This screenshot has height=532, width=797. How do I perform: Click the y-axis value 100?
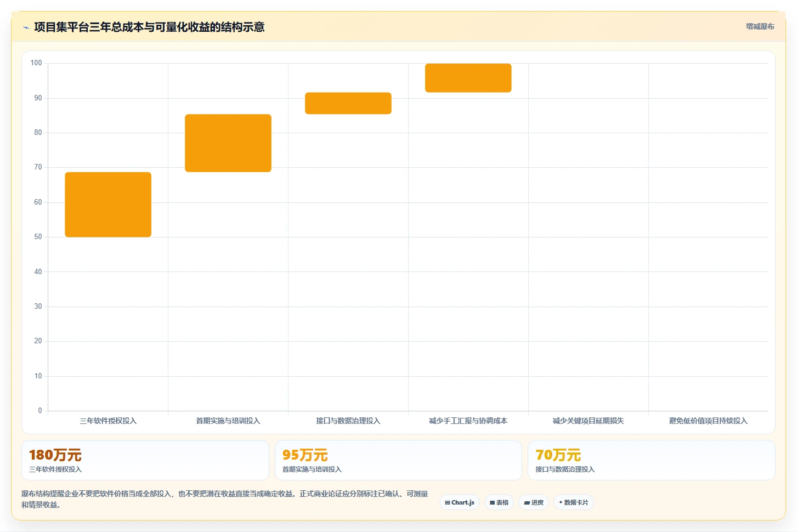(x=36, y=63)
